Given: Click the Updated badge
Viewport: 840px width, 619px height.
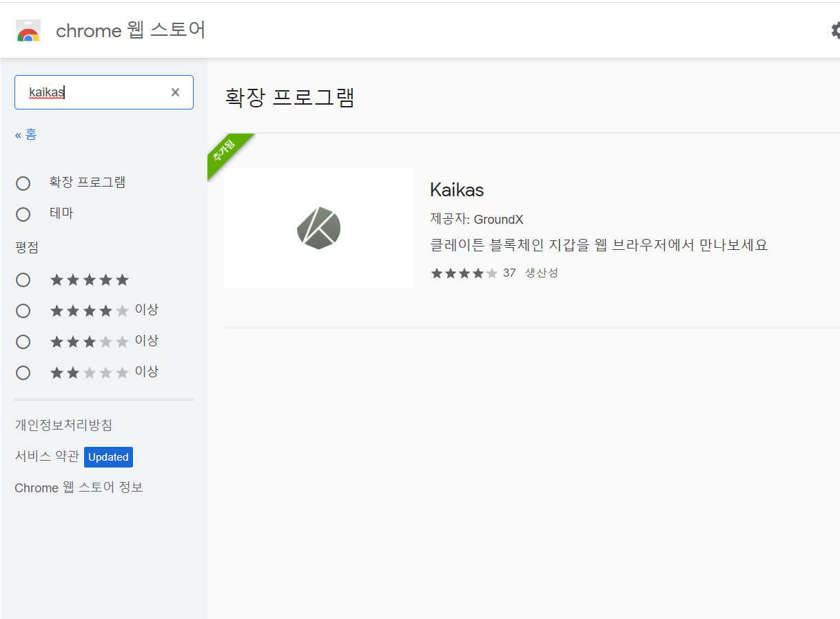Looking at the screenshot, I should tap(108, 457).
